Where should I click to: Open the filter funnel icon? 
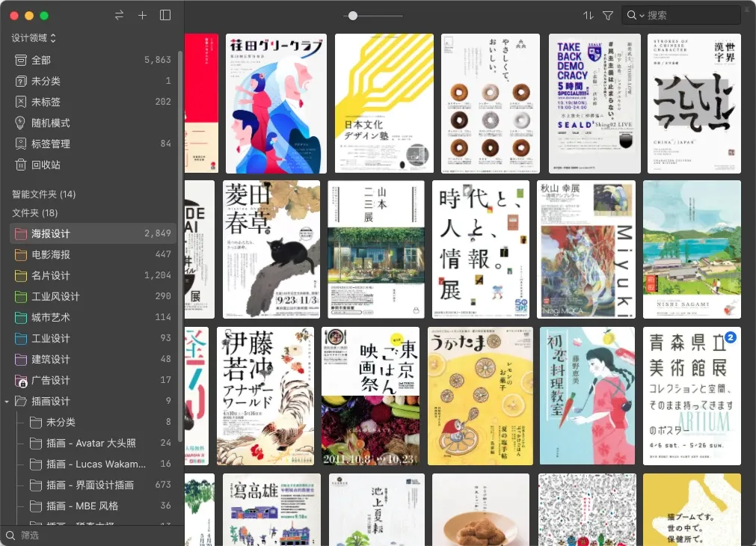pos(608,16)
